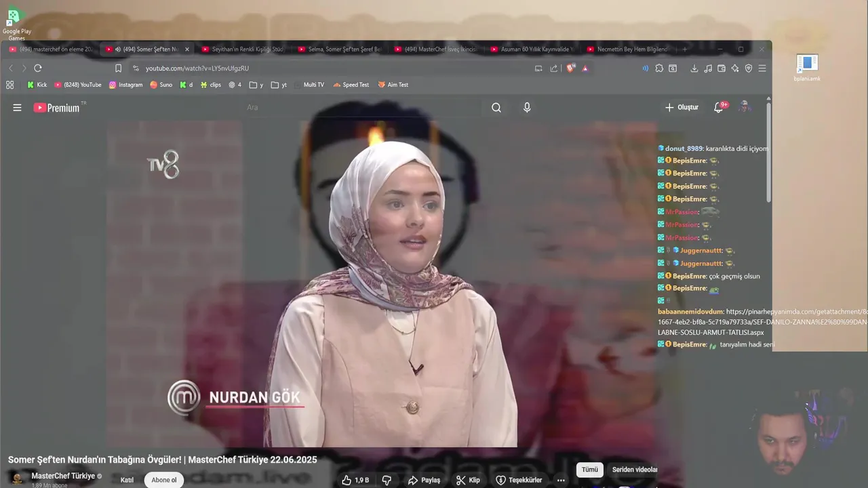Image resolution: width=868 pixels, height=488 pixels.
Task: Open the pinarhepyanimda.com link in chat overlay
Action: [x=762, y=322]
